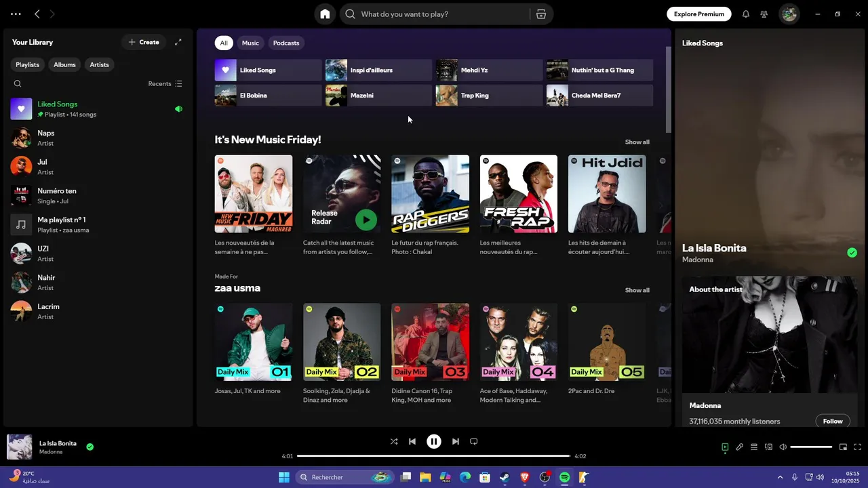The width and height of the screenshot is (868, 488).
Task: Click Explore Premium button
Action: [x=699, y=14]
